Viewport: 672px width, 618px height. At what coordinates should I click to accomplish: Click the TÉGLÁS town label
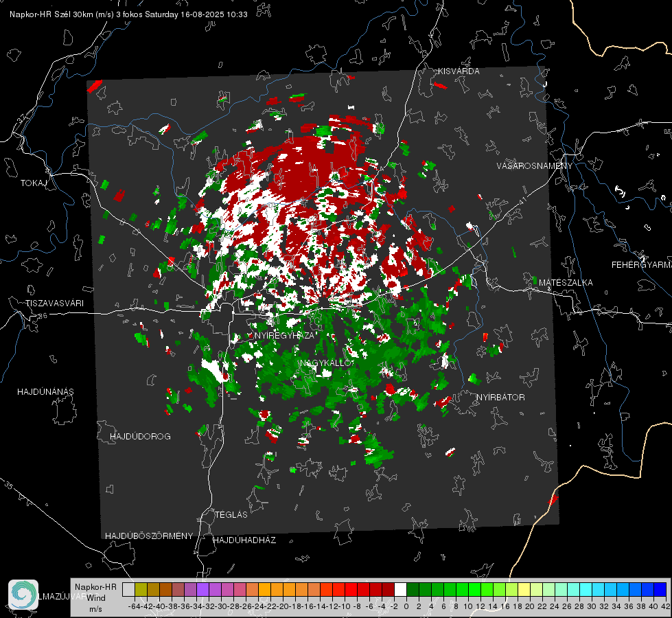coord(231,515)
